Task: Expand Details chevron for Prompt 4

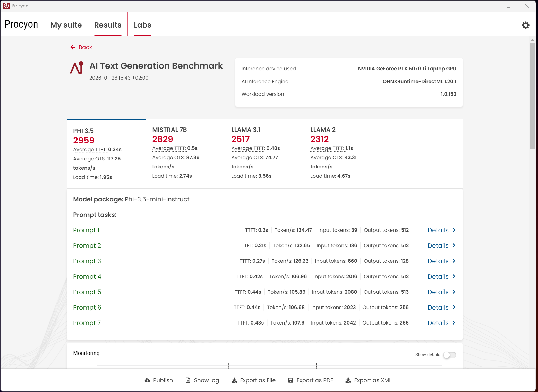Action: (x=454, y=276)
